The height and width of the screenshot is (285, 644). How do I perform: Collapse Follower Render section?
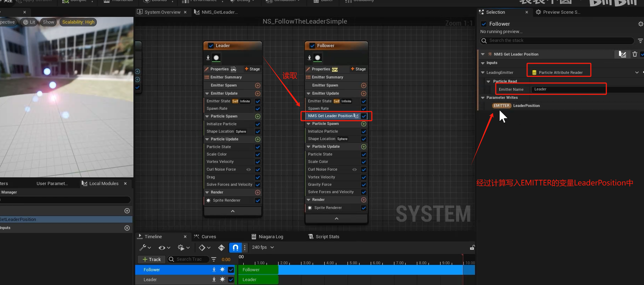tap(308, 200)
